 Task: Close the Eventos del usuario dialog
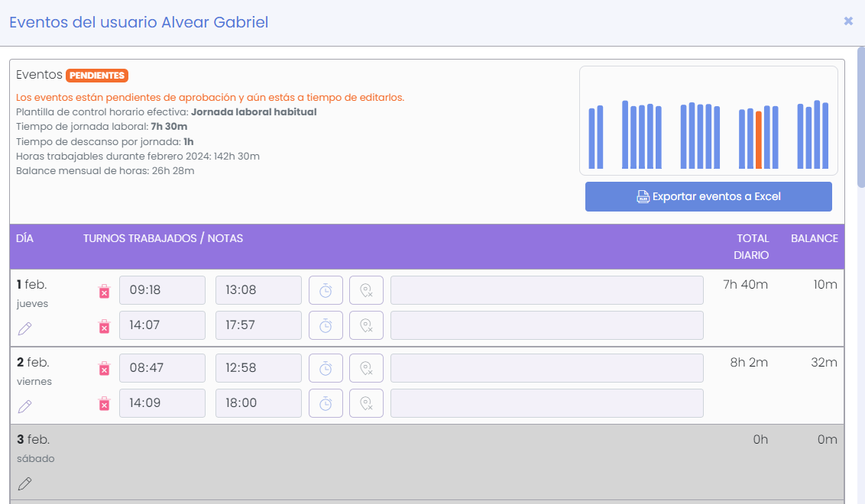tap(848, 21)
